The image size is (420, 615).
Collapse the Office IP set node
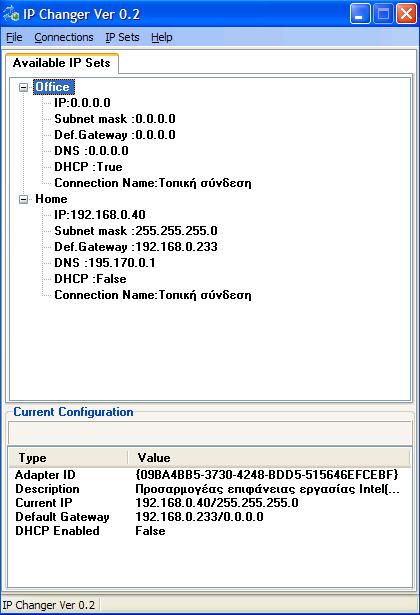pyautogui.click(x=24, y=87)
